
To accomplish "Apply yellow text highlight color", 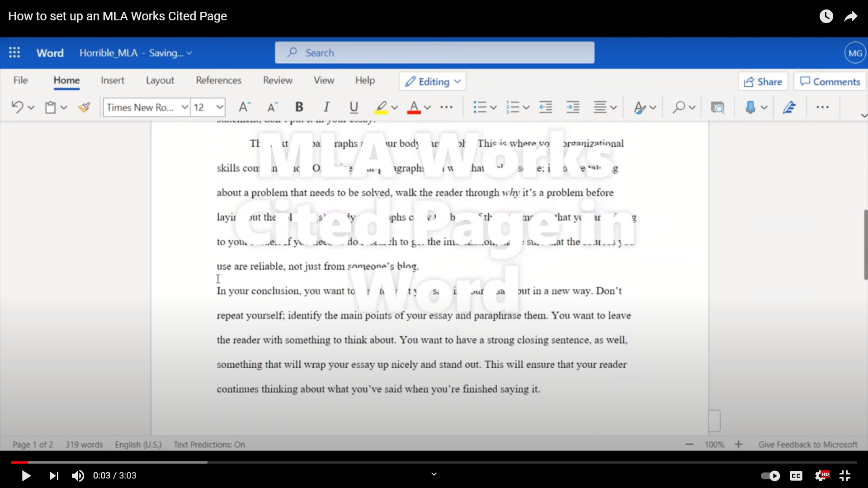I will [x=381, y=108].
